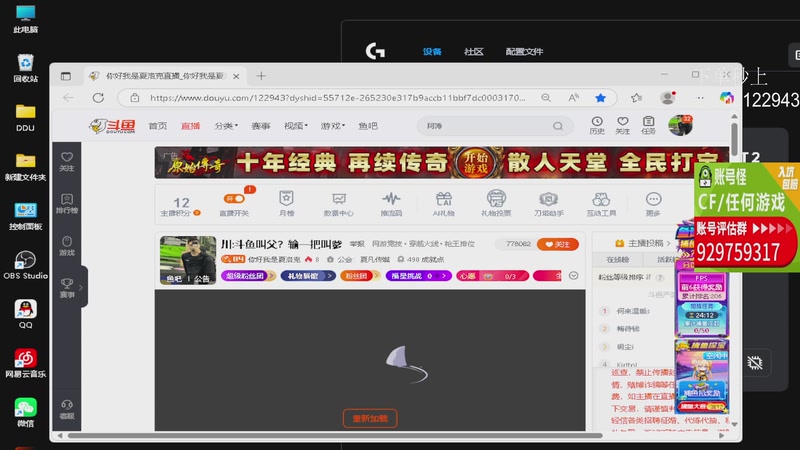Open the 关注 heart icon in Douyu header
The height and width of the screenshot is (450, 800).
coord(622,125)
